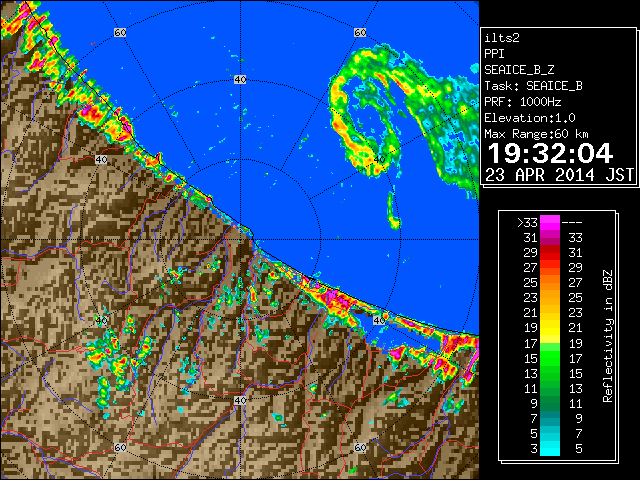The width and height of the screenshot is (640, 480).
Task: Select the 'SEAICE_B_Z' product name text
Action: coord(519,70)
